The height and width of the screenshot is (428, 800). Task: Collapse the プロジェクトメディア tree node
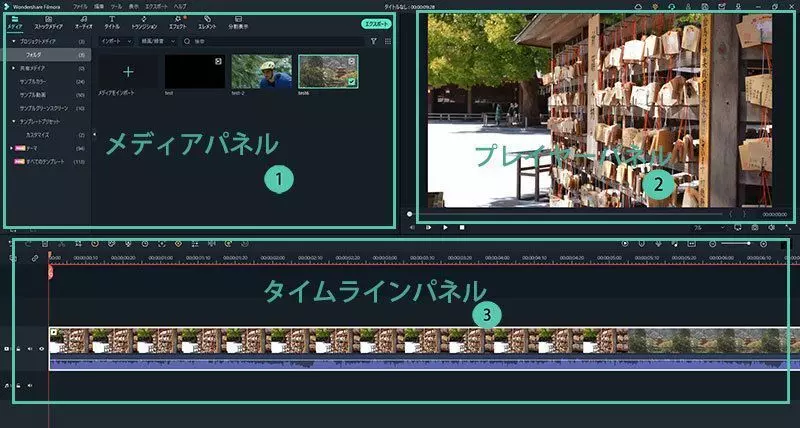pos(13,41)
